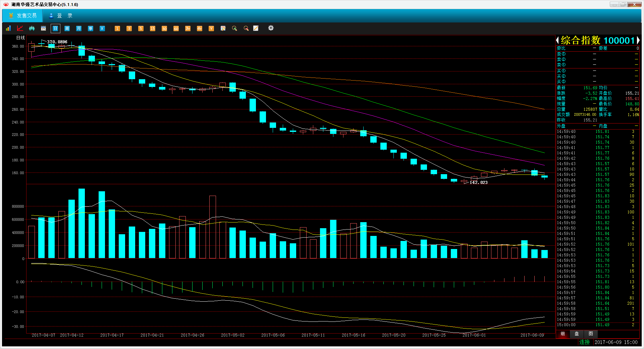Switch chart to monthly (月) period

click(79, 29)
